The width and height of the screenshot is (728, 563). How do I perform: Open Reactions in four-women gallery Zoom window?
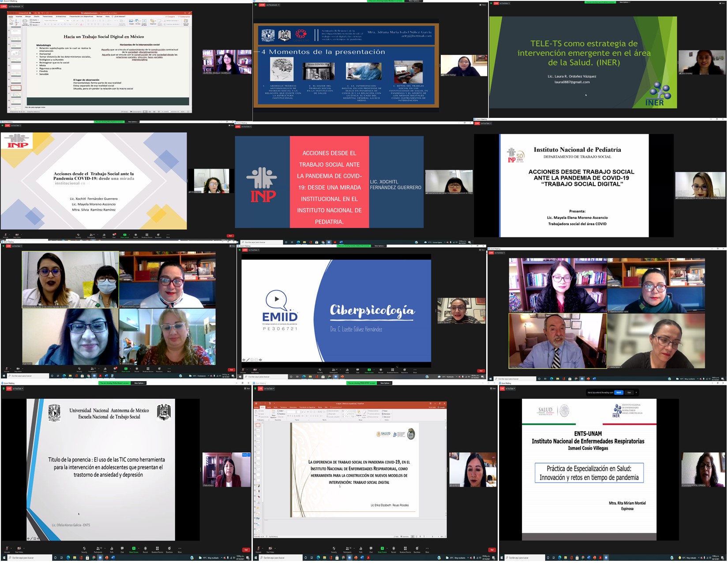pyautogui.click(x=159, y=370)
